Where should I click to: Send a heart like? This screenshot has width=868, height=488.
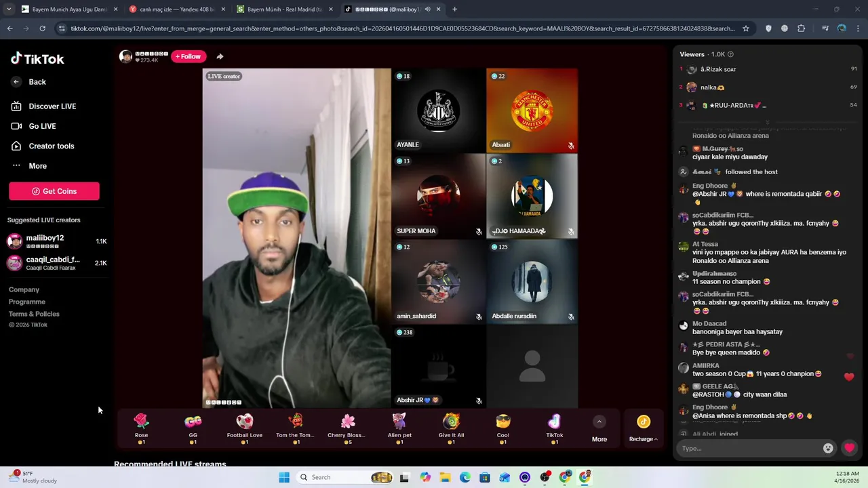pyautogui.click(x=850, y=448)
